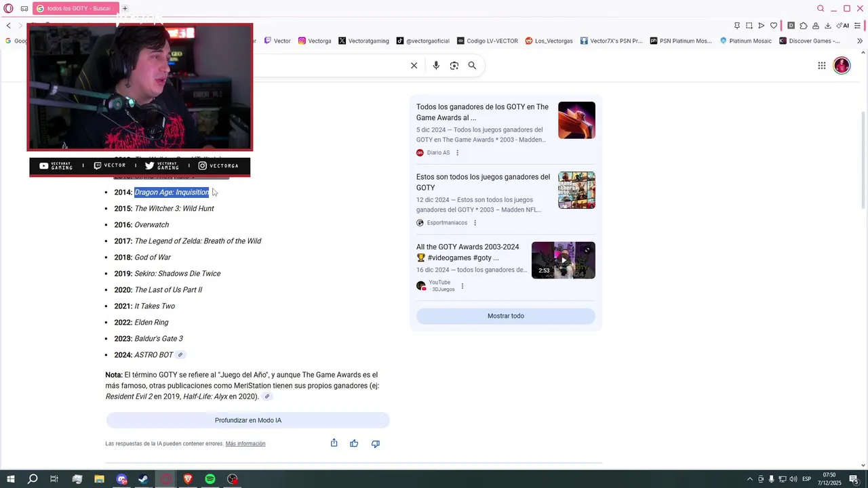Open Brave browser from the taskbar
The width and height of the screenshot is (868, 488).
[x=188, y=479]
